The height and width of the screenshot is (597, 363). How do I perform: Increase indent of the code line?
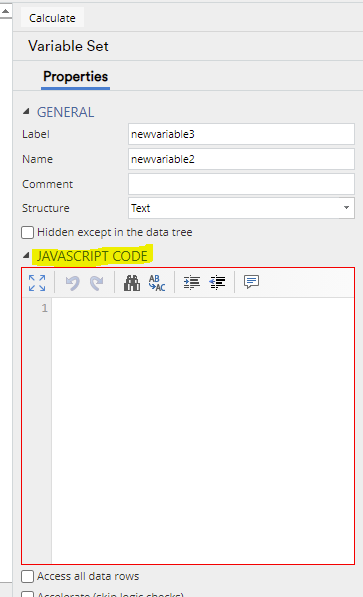[x=192, y=283]
